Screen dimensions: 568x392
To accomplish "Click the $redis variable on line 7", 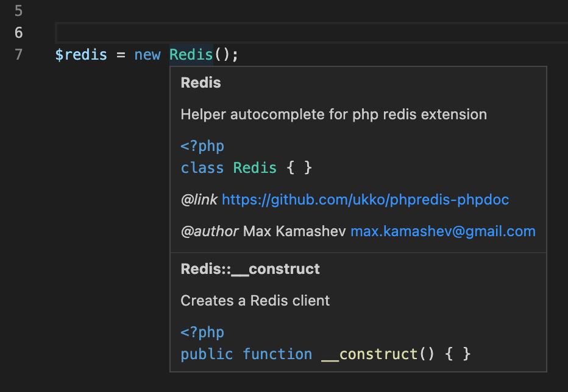I will (x=81, y=55).
